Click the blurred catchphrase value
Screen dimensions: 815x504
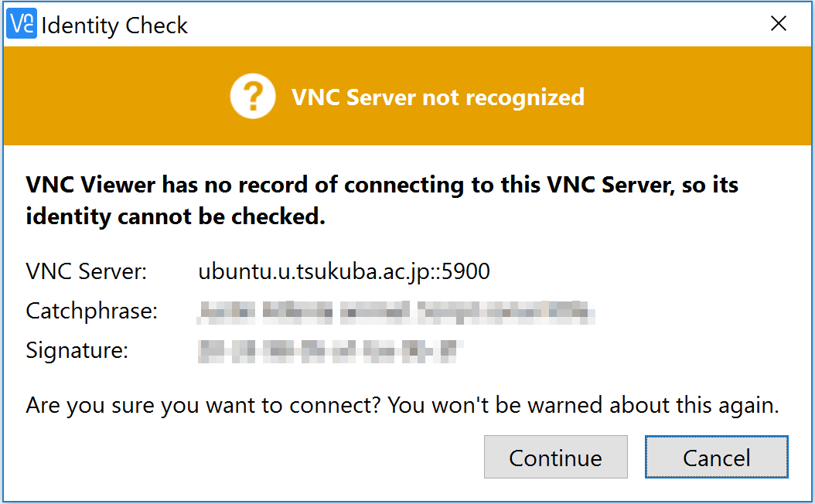(x=396, y=312)
